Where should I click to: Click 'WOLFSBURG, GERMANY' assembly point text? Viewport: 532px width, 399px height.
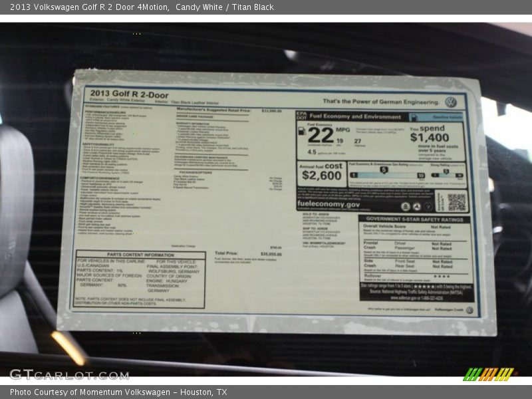tap(174, 272)
